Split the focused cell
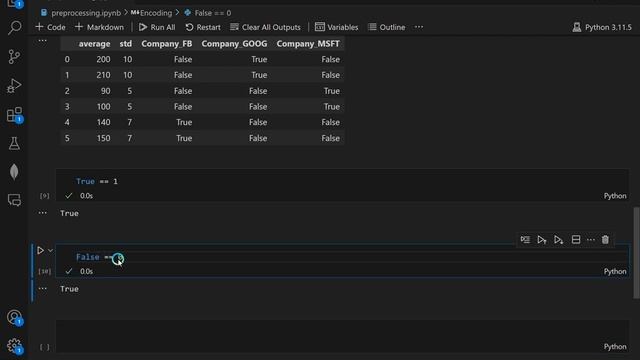The height and width of the screenshot is (360, 640). (576, 240)
